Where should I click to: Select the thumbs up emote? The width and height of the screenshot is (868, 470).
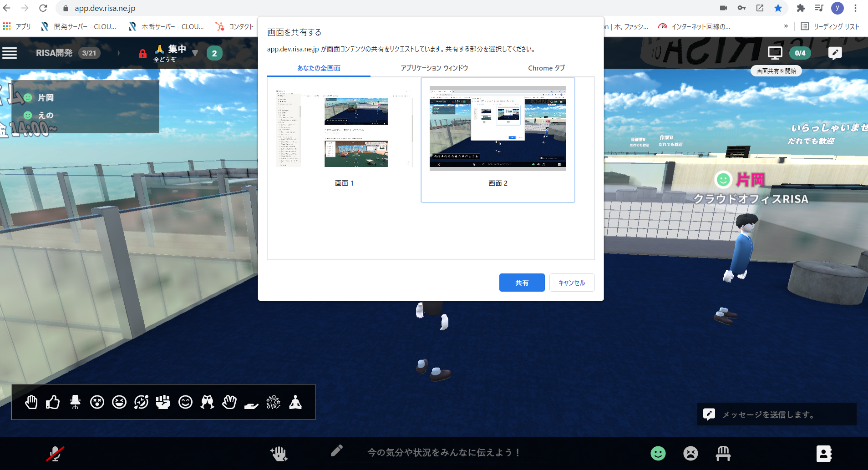point(53,402)
